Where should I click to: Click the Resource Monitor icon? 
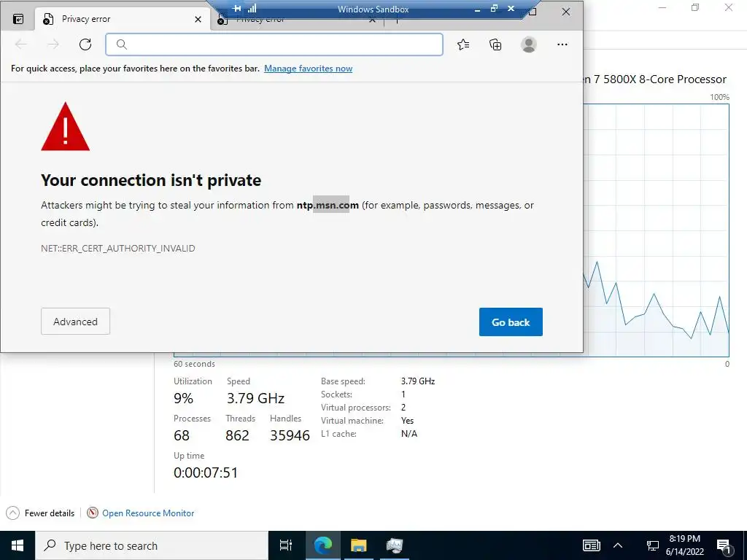(93, 513)
